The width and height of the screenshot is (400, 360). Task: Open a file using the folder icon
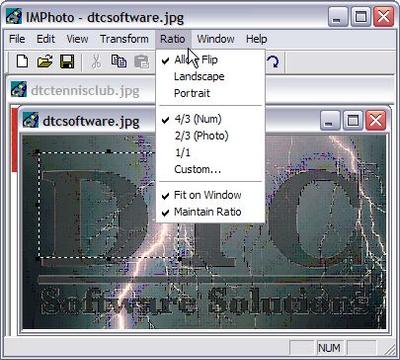tap(45, 62)
